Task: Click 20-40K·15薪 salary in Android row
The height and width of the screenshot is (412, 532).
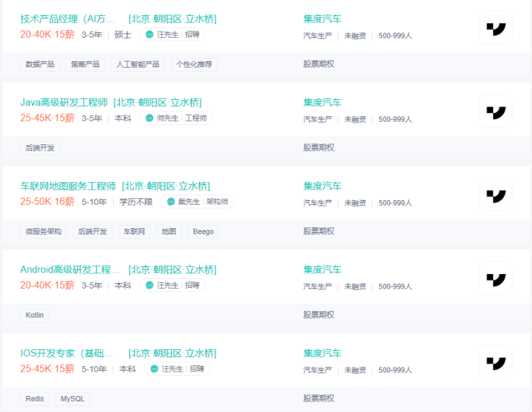Action: (x=48, y=285)
